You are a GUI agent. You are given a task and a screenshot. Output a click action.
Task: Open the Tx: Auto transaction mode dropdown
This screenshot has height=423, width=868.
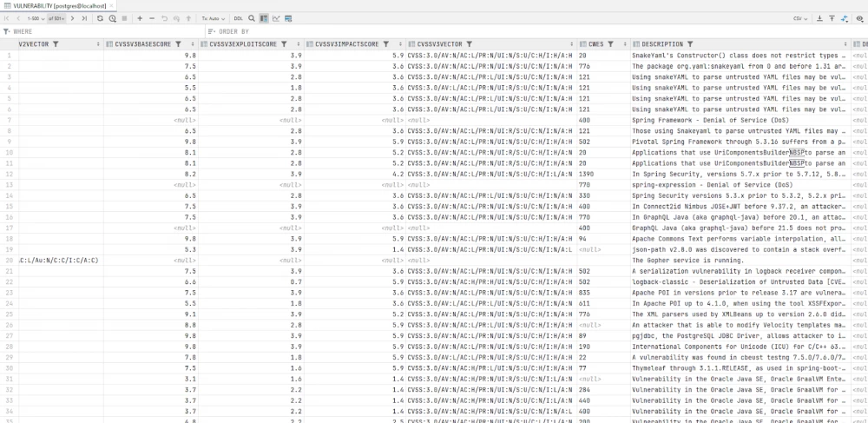(x=212, y=17)
